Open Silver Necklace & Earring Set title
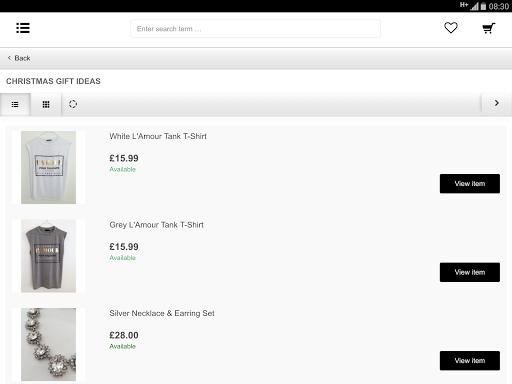Image resolution: width=512 pixels, height=384 pixels. tap(162, 313)
